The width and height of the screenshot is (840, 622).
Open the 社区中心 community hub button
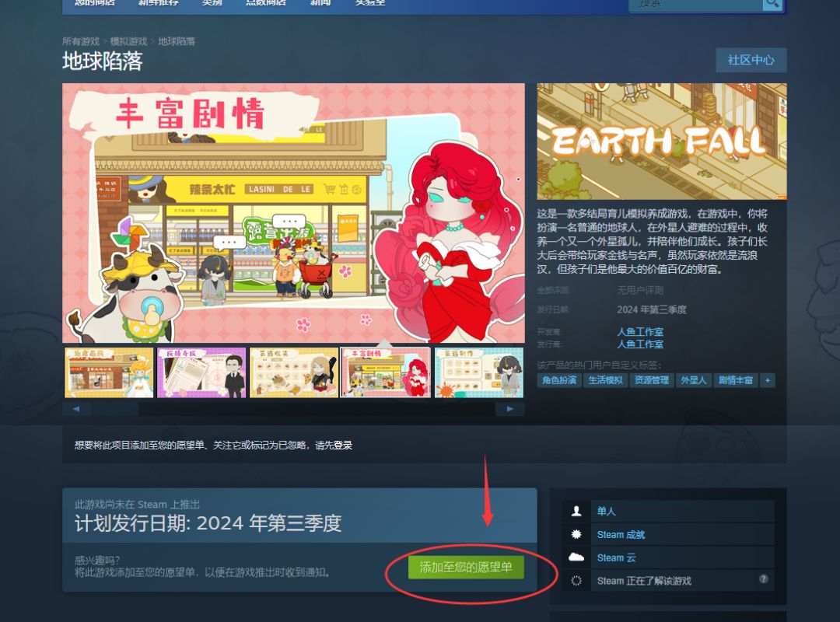point(751,60)
